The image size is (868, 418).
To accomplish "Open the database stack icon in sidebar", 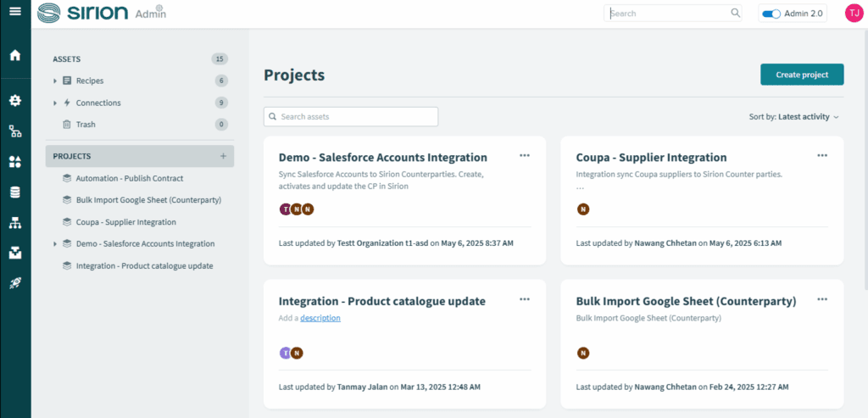I will (15, 192).
